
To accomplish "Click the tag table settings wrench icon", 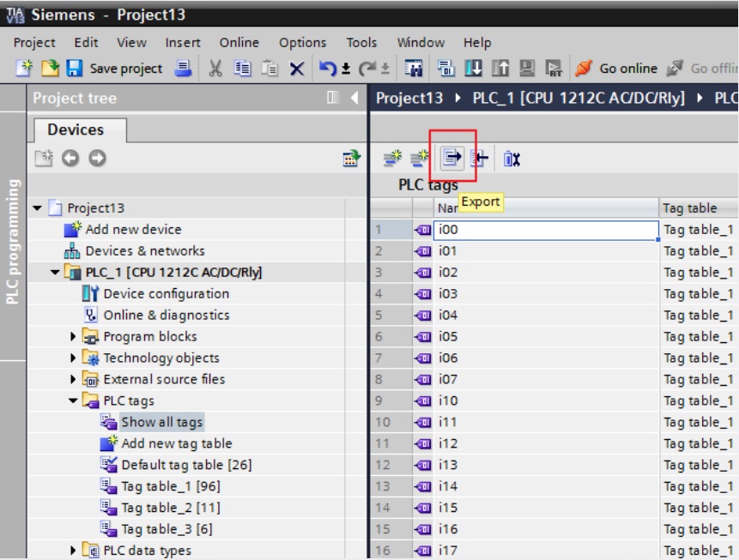I will point(512,159).
